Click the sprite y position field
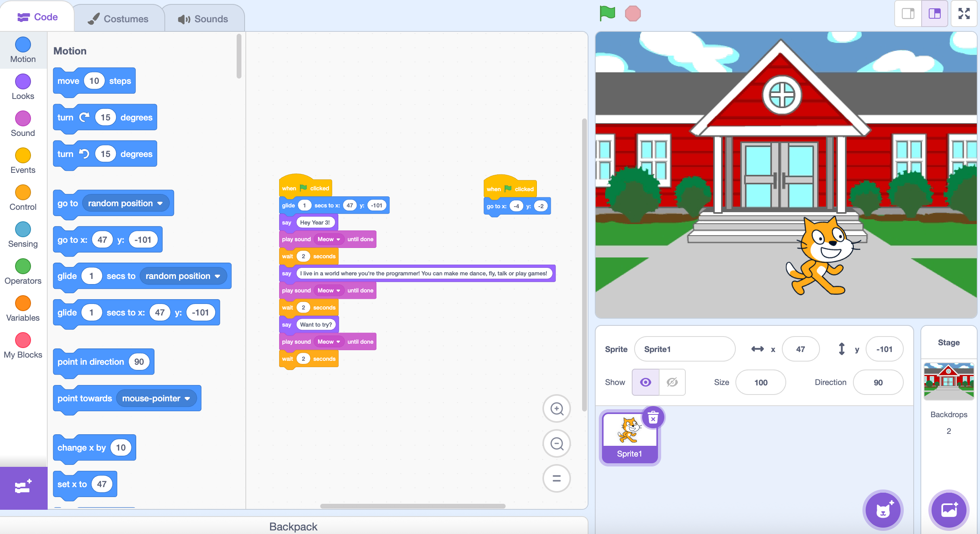 pyautogui.click(x=885, y=349)
